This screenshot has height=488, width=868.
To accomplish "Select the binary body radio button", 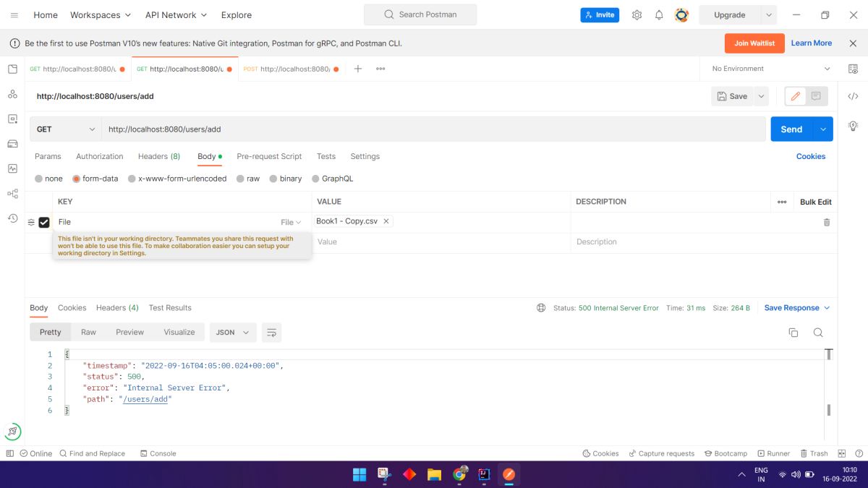I will pos(273,179).
